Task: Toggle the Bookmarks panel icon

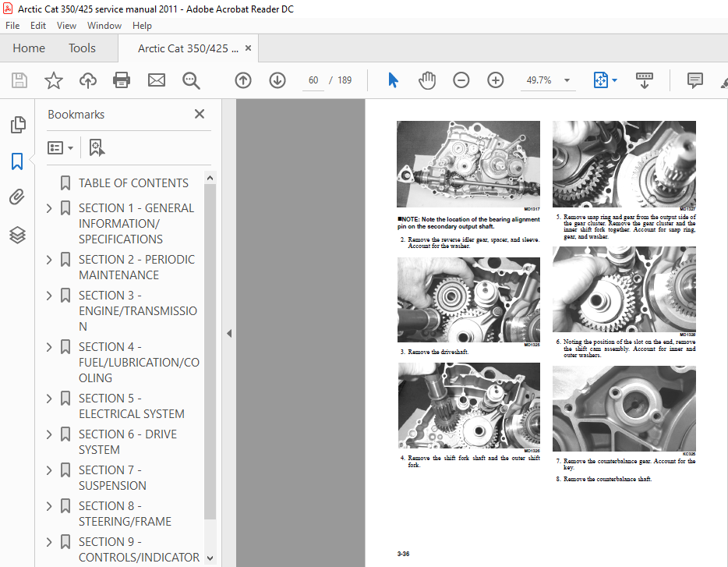Action: [17, 161]
